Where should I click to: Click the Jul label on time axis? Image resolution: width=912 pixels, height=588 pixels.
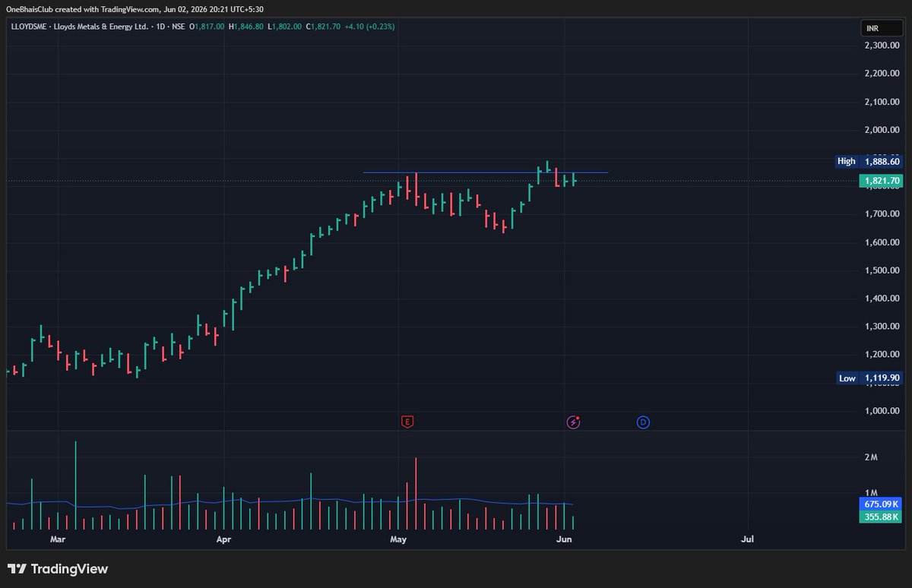click(x=747, y=539)
